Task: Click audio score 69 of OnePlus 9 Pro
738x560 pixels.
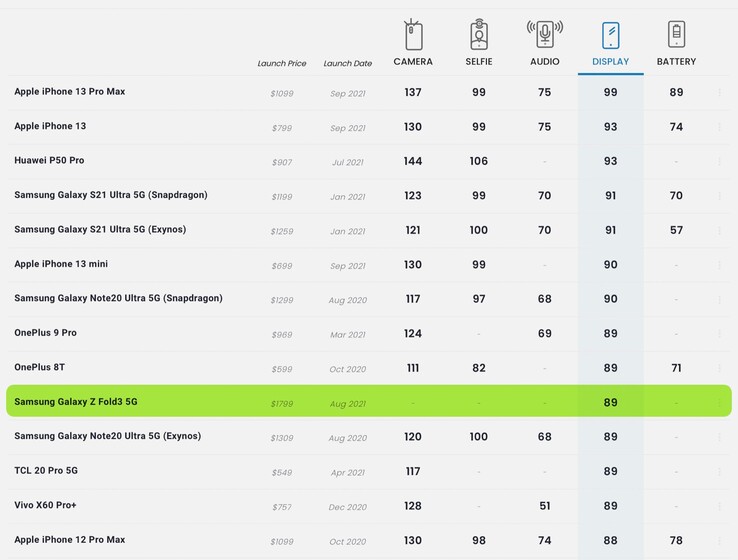Action: pyautogui.click(x=545, y=334)
